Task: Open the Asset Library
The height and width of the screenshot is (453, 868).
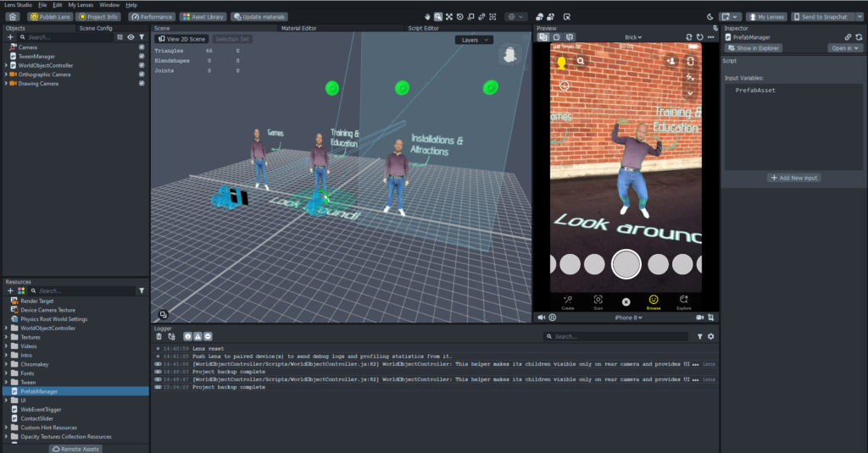Action: pos(203,17)
